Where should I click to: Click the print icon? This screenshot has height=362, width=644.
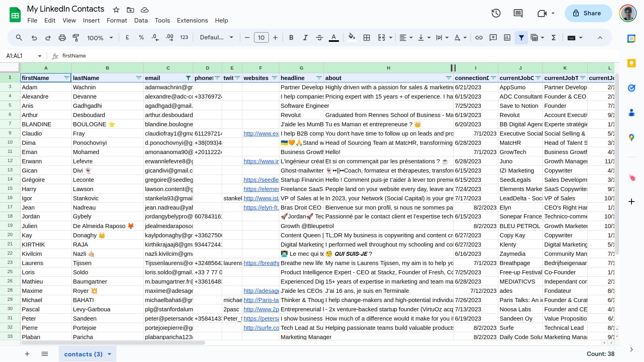coord(62,37)
